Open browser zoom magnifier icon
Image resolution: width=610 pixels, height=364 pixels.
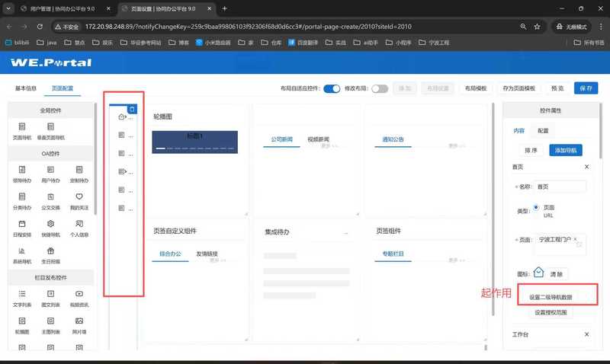click(523, 27)
